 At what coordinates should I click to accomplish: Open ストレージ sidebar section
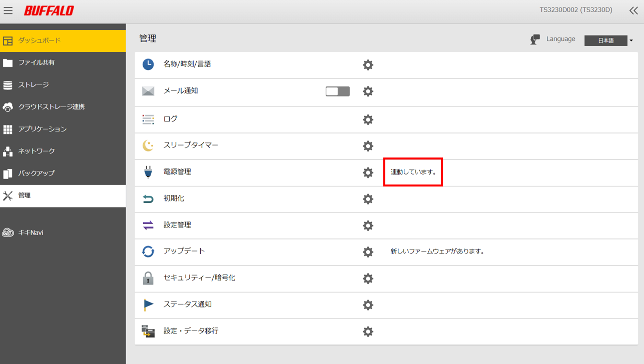click(x=34, y=85)
